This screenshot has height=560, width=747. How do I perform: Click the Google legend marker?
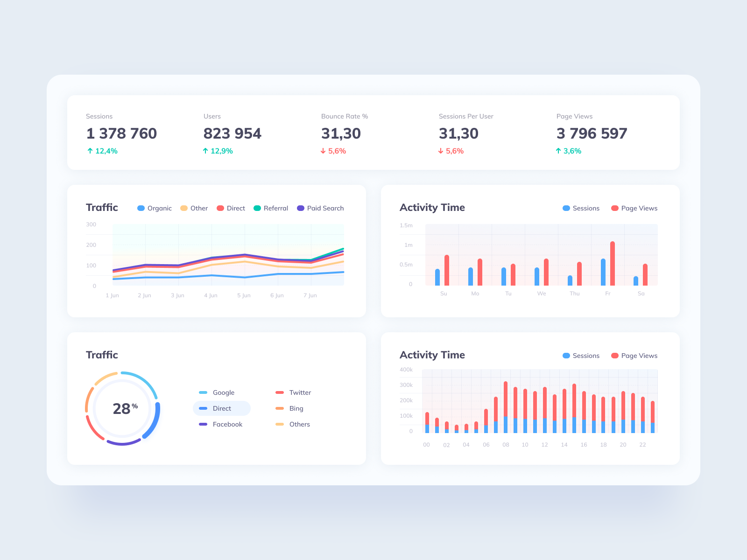203,392
